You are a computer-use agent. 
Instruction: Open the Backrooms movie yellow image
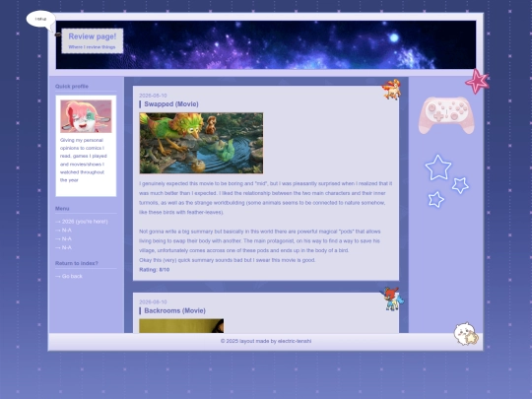pos(181,326)
